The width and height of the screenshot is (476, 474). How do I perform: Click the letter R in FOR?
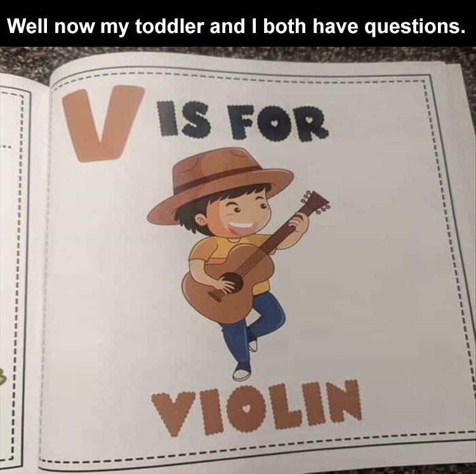[x=314, y=126]
